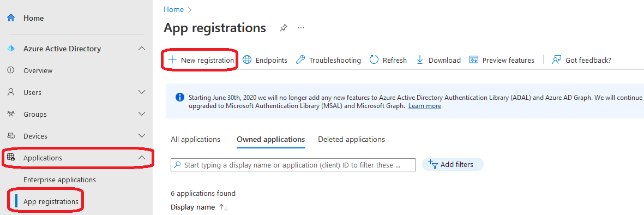Open the Learn more link
This screenshot has width=644, height=215.
(425, 106)
